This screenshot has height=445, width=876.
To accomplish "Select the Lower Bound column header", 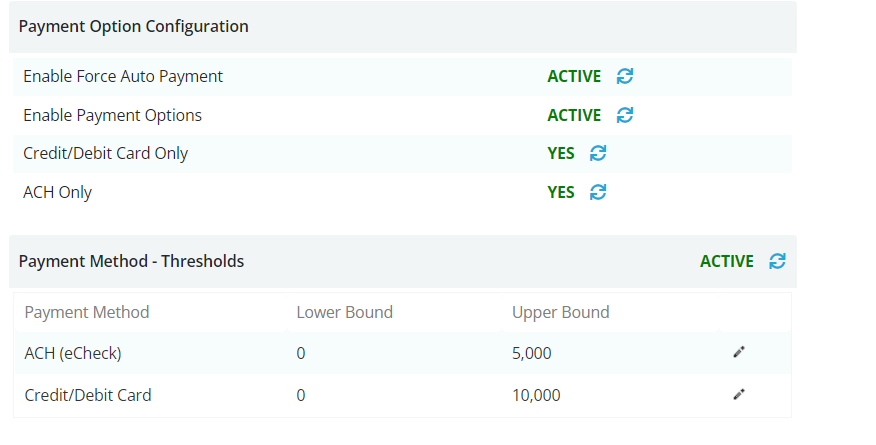I will tap(345, 312).
